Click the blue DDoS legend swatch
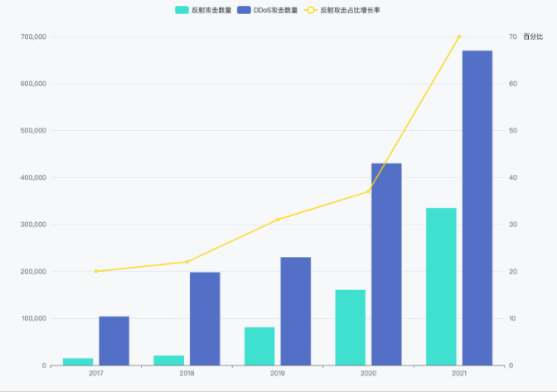The width and height of the screenshot is (557, 392). [x=244, y=10]
